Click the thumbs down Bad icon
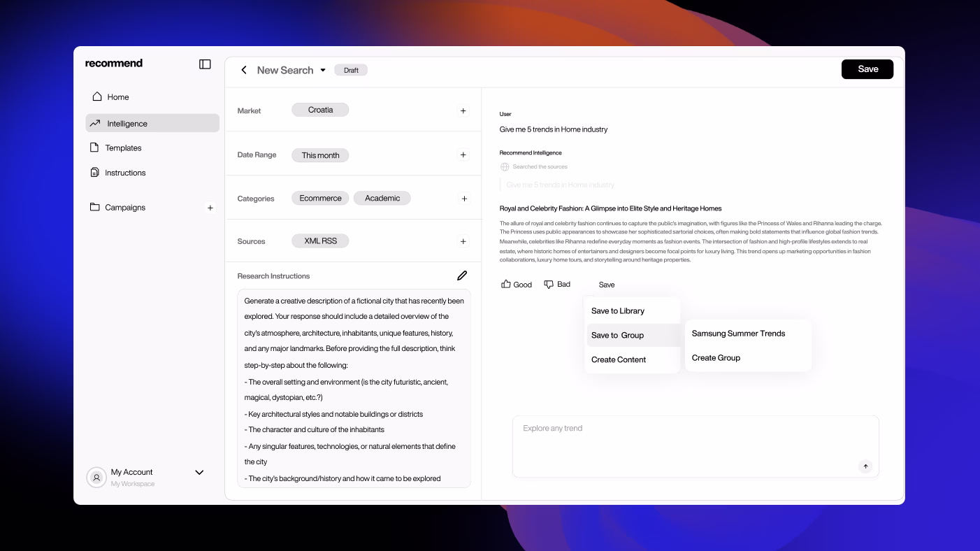 coord(549,284)
